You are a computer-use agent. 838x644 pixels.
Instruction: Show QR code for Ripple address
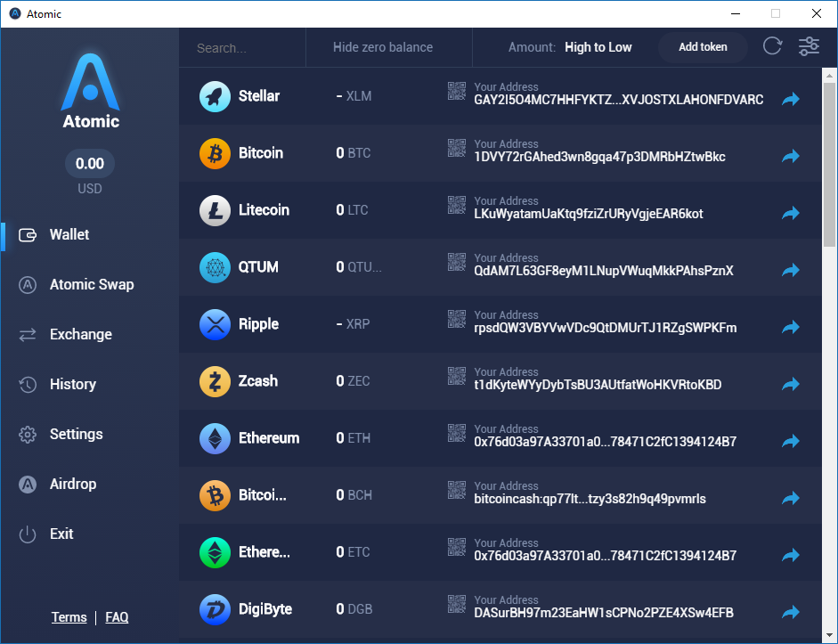457,319
